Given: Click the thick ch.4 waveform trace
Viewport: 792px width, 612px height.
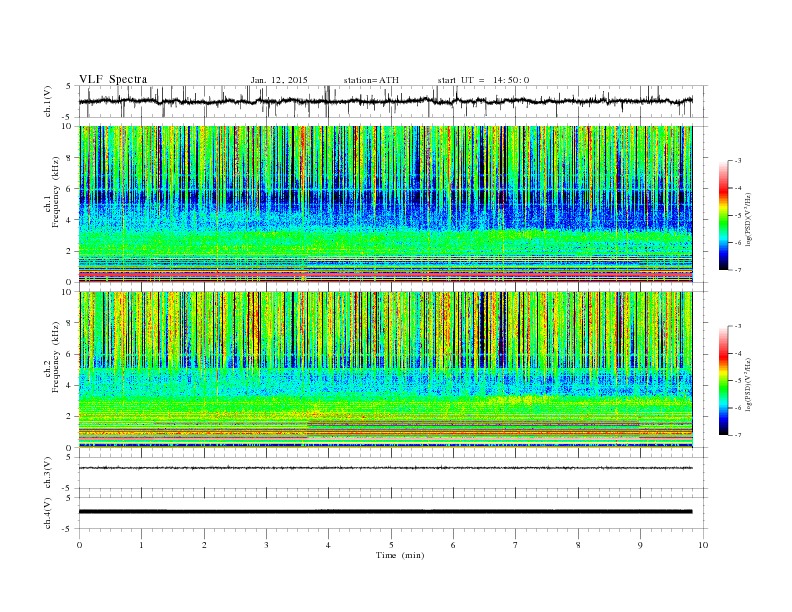Looking at the screenshot, I should [x=385, y=512].
